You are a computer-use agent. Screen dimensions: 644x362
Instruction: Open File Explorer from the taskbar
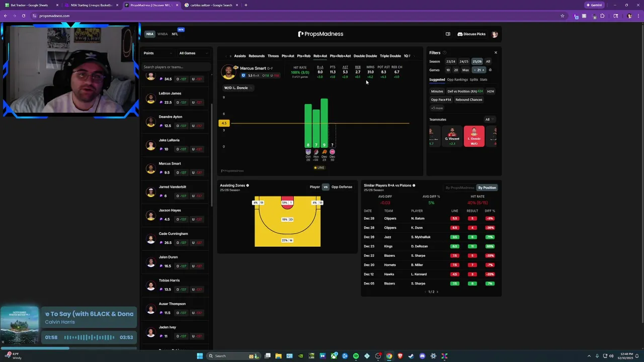tap(278, 356)
